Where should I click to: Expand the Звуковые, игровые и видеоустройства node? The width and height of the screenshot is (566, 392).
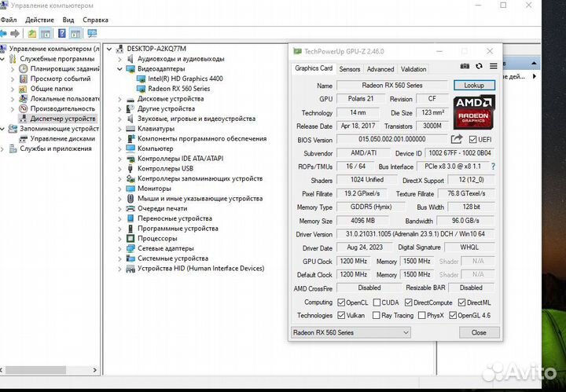[119, 119]
